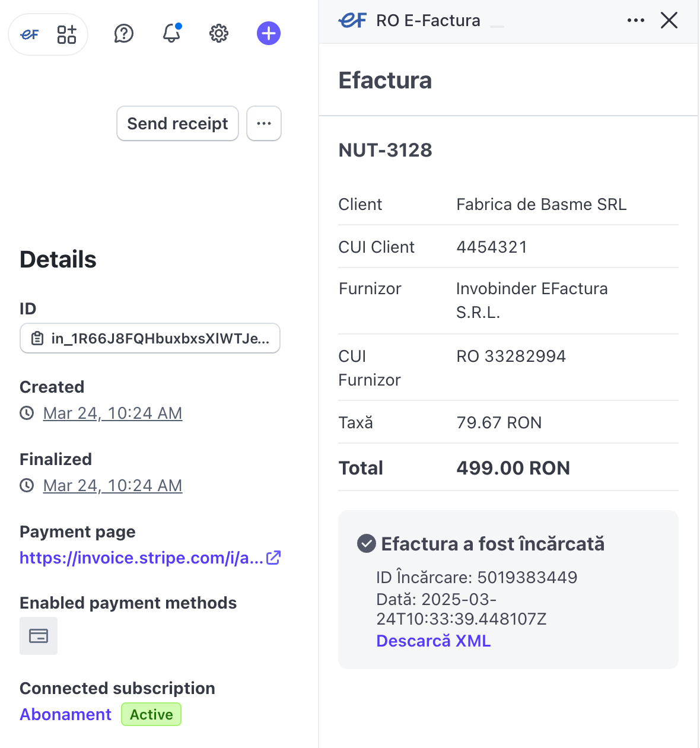Select the CUI Client value 4454321
Screen dimensions: 700x748
(x=492, y=247)
